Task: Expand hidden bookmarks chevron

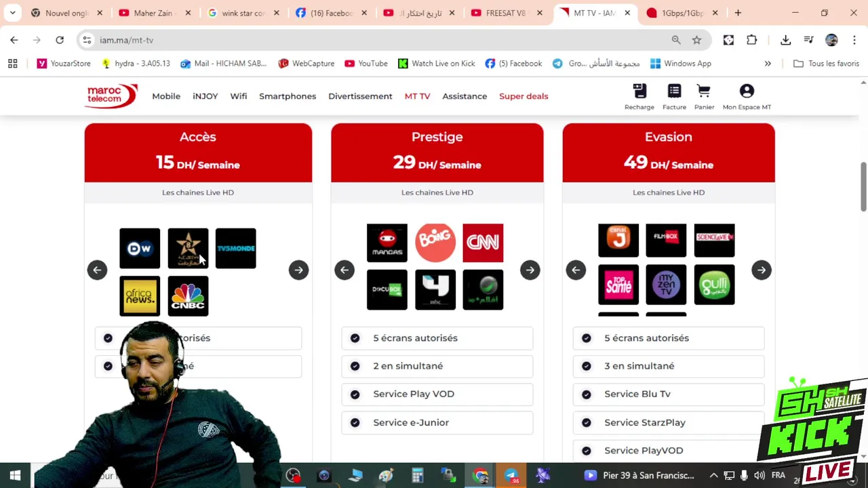Action: pos(768,64)
